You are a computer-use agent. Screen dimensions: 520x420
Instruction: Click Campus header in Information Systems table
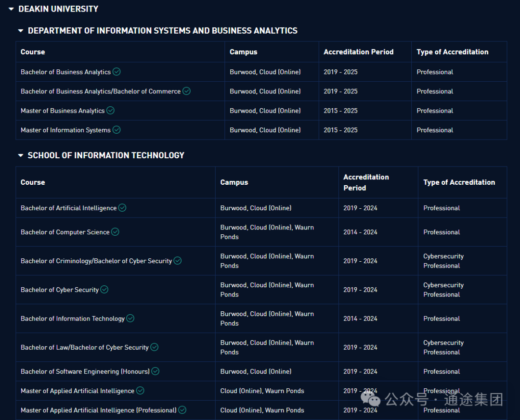(x=244, y=51)
